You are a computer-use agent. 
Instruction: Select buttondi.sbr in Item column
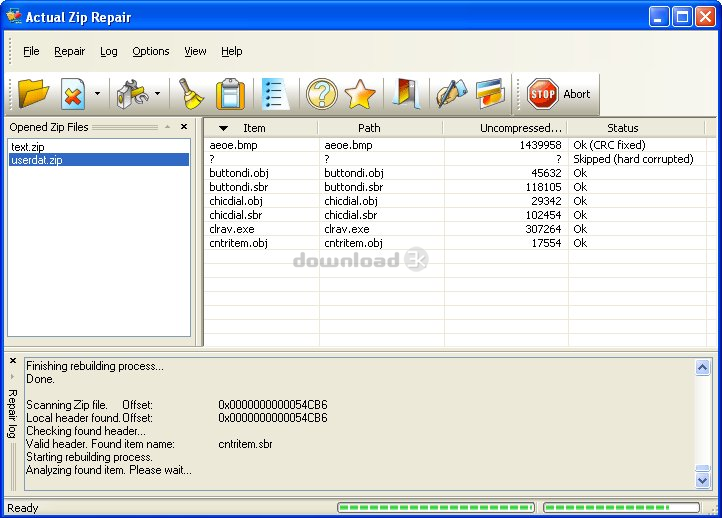[238, 187]
